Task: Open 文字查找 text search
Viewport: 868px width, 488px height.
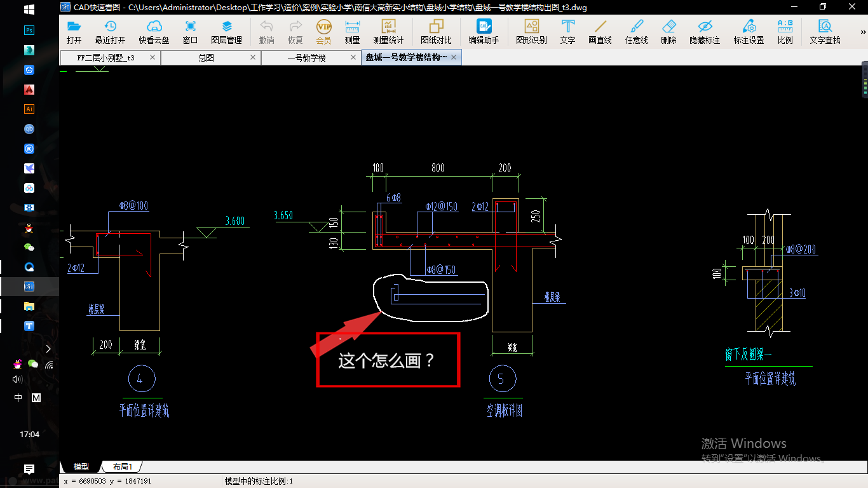Action: click(x=825, y=32)
